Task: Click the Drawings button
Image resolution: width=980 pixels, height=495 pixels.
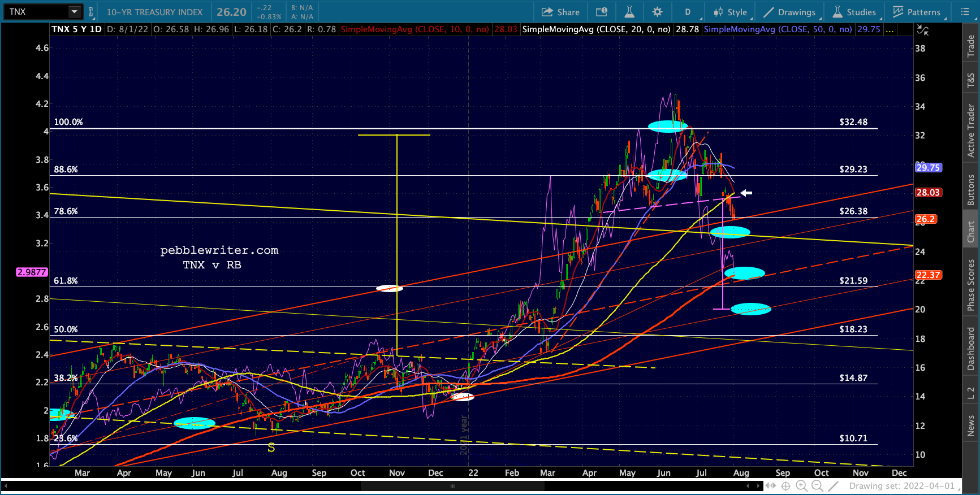Action: [x=789, y=12]
